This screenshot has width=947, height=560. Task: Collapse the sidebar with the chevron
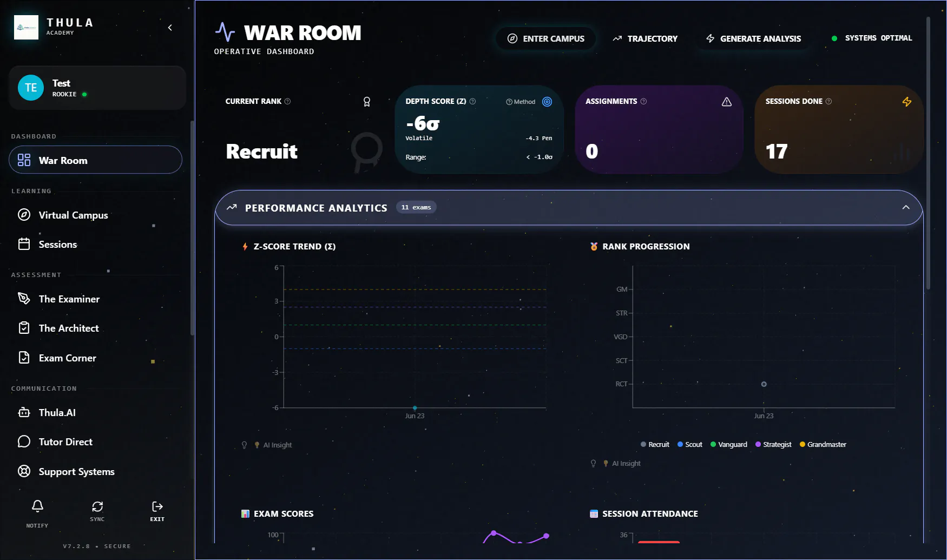pos(170,28)
